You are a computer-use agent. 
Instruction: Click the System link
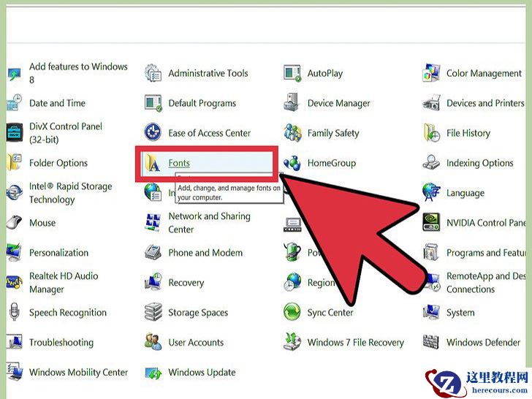tap(460, 313)
